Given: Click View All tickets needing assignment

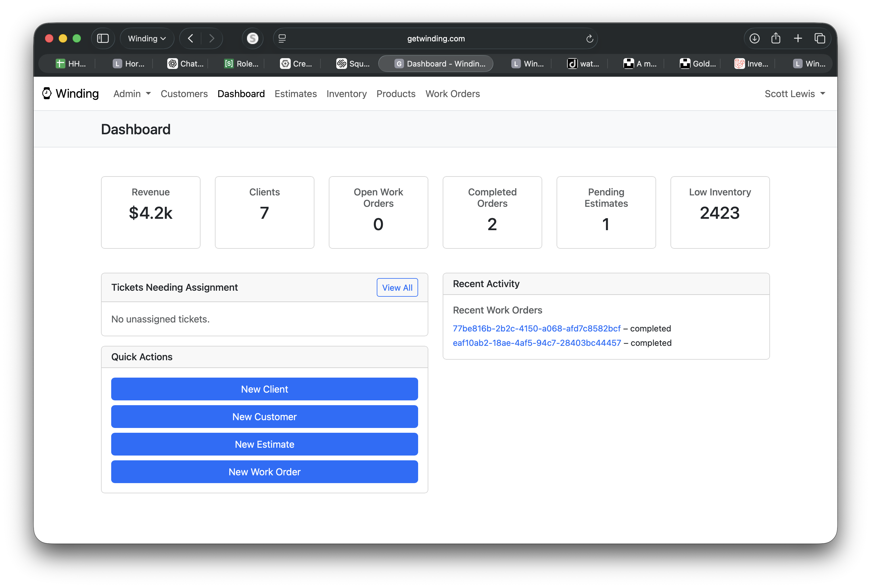Looking at the screenshot, I should (x=397, y=287).
